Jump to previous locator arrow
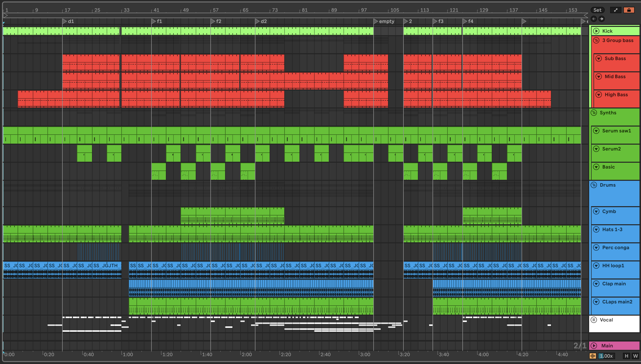This screenshot has height=364, width=641. 594,19
